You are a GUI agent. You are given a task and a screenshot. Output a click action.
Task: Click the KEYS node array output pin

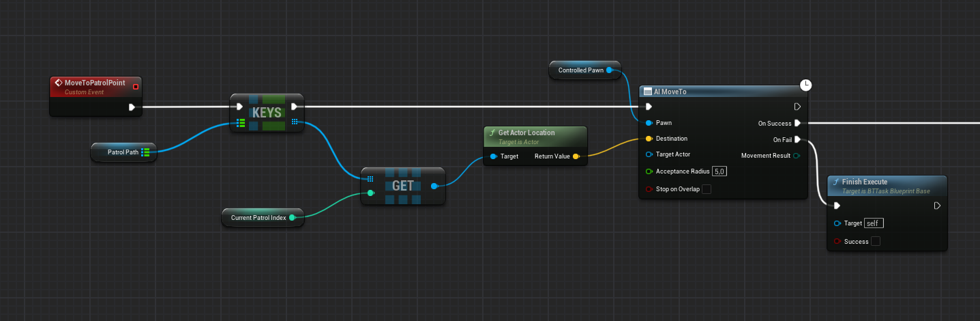pyautogui.click(x=294, y=122)
